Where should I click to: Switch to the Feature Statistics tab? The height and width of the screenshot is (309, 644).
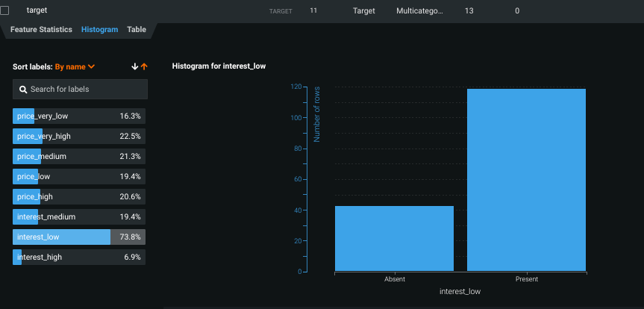[41, 30]
